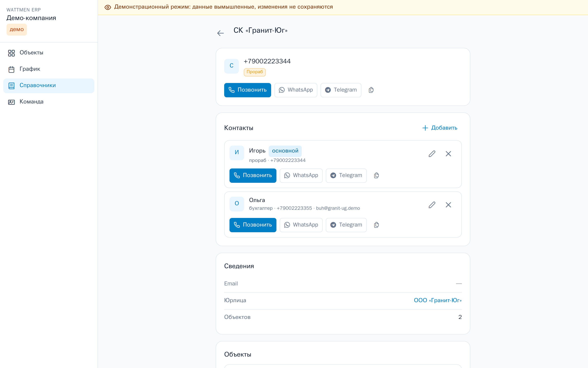588x368 pixels.
Task: Open Объекты in the sidebar
Action: click(49, 53)
